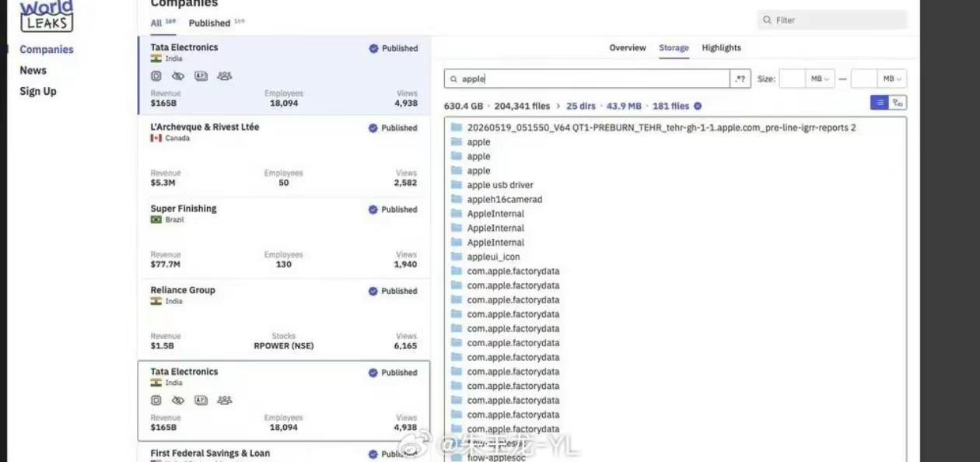Click the 6,165 views value
Viewport: 980px width, 462px height.
point(405,346)
